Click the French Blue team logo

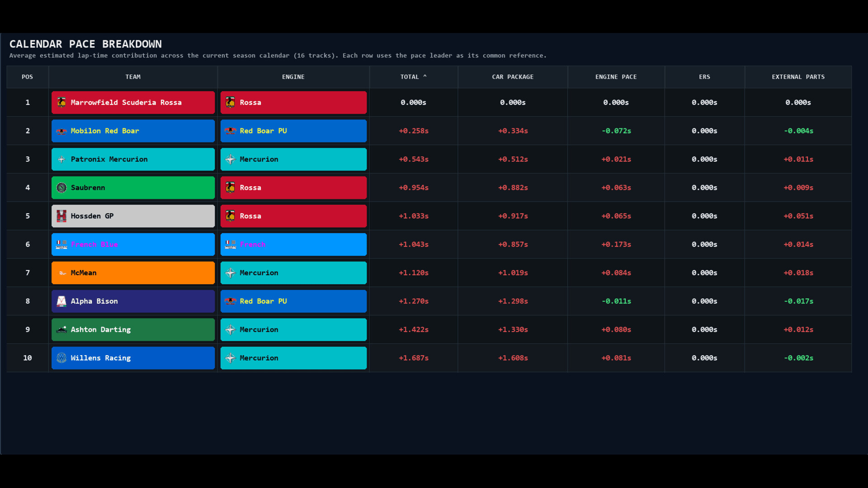[61, 244]
